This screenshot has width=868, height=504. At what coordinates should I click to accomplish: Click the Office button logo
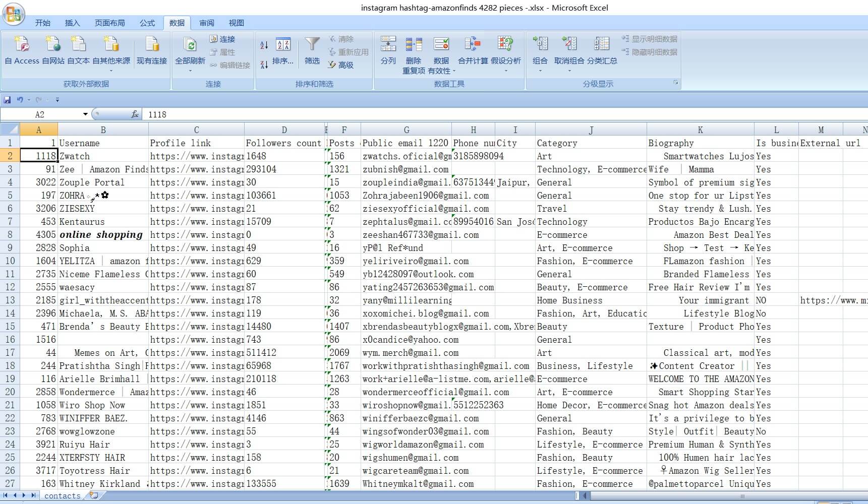[x=14, y=14]
